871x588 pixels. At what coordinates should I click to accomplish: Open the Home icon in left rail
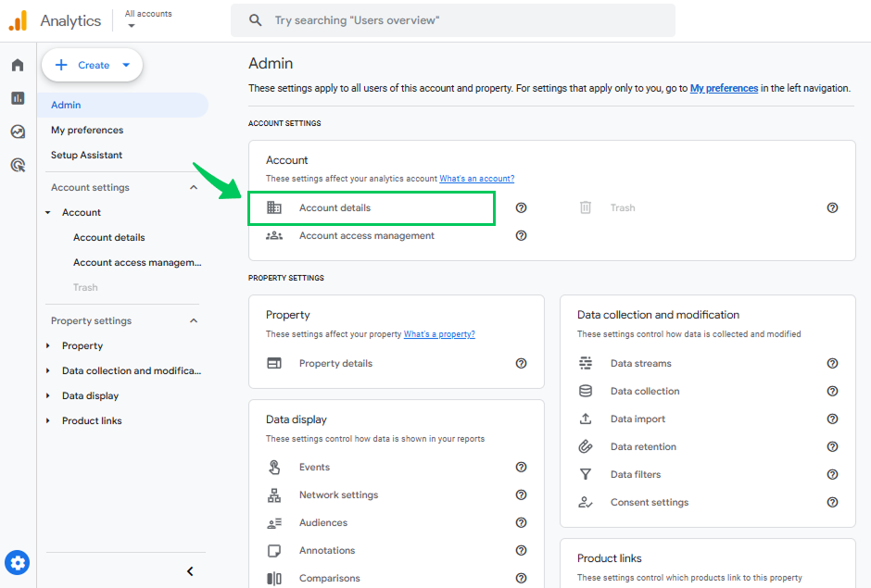(x=18, y=65)
